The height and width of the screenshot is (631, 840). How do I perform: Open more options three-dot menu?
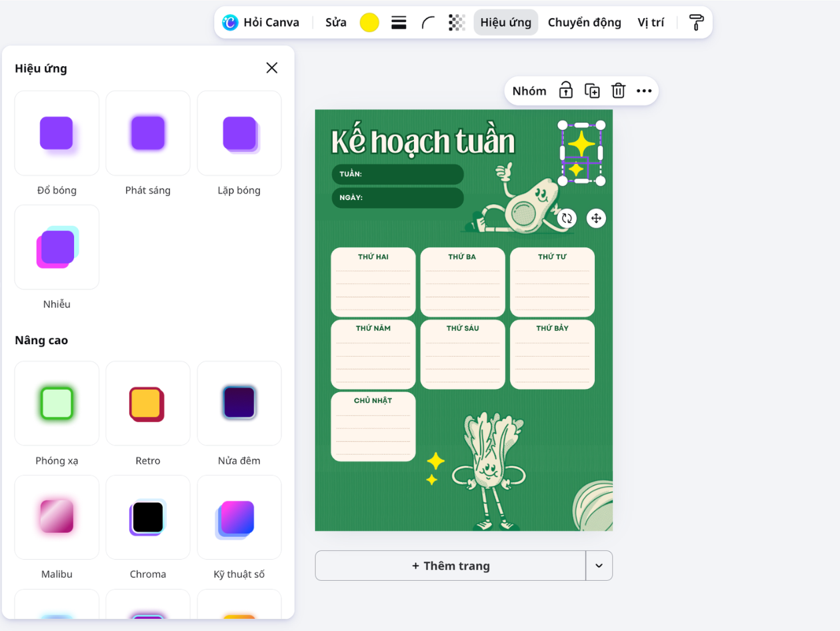coord(644,91)
